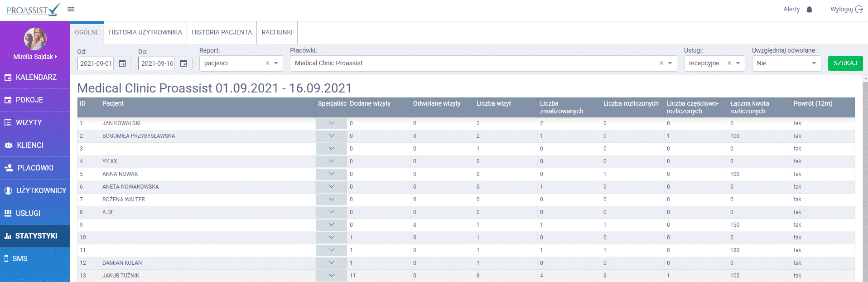
Task: Clear the Raport pacjenci selection
Action: 267,63
